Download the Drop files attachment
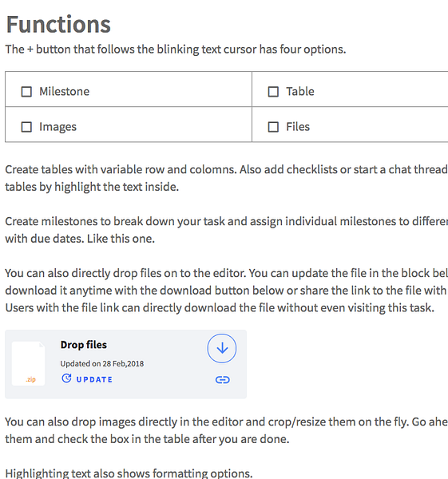The width and height of the screenshot is (448, 479). 222,348
